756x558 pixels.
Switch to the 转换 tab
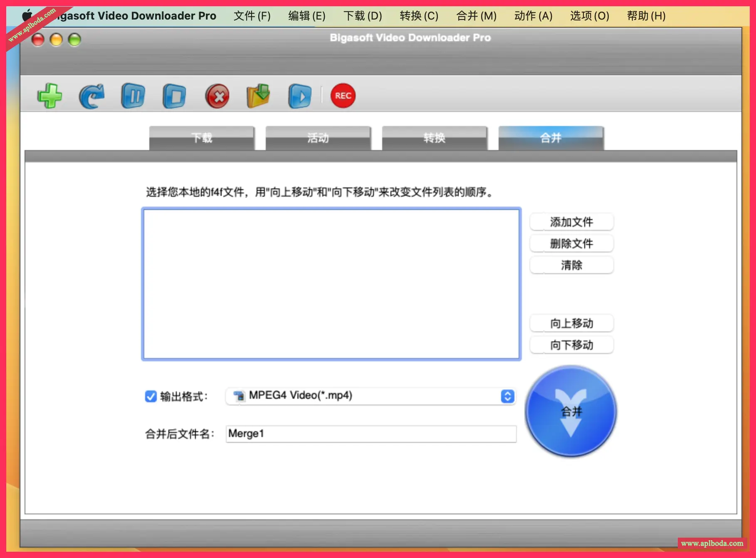click(x=435, y=138)
